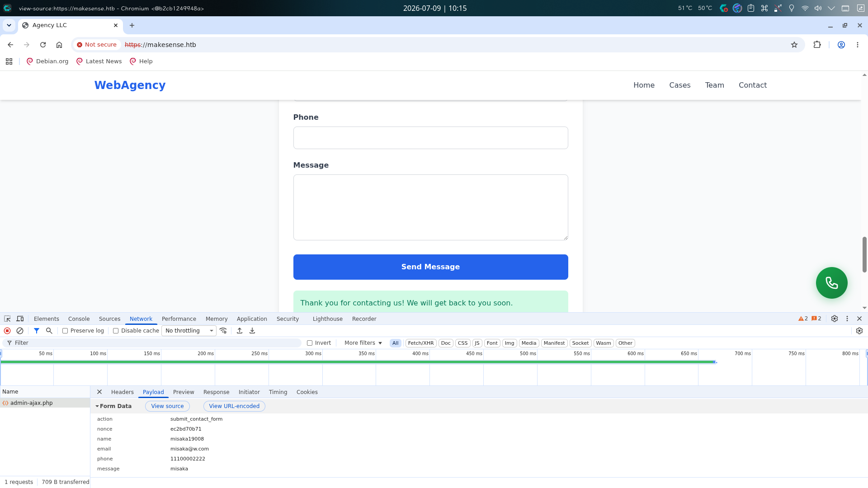Viewport: 868px width, 488px height.
Task: Switch to the Headers tab
Action: [123, 392]
